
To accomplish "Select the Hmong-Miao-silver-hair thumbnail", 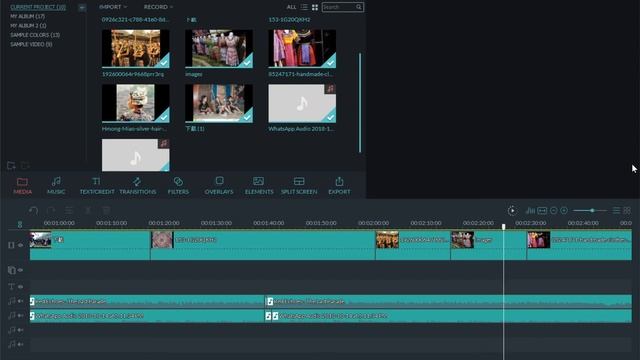I will (x=136, y=103).
